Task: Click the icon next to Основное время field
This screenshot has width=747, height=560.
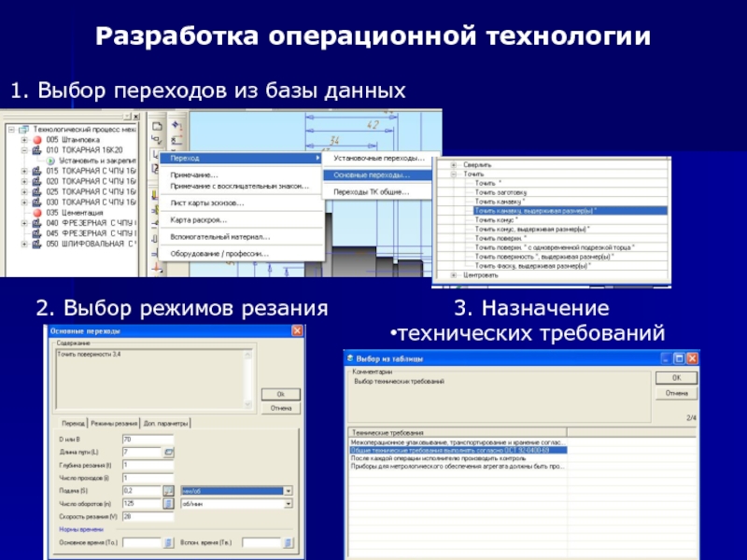Action: 169,541
